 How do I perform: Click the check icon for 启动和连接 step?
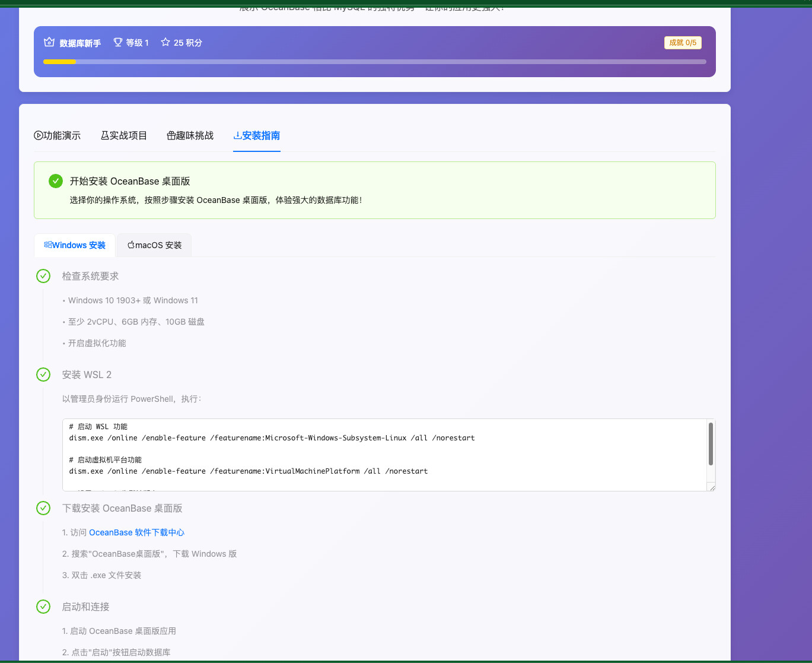(x=43, y=607)
